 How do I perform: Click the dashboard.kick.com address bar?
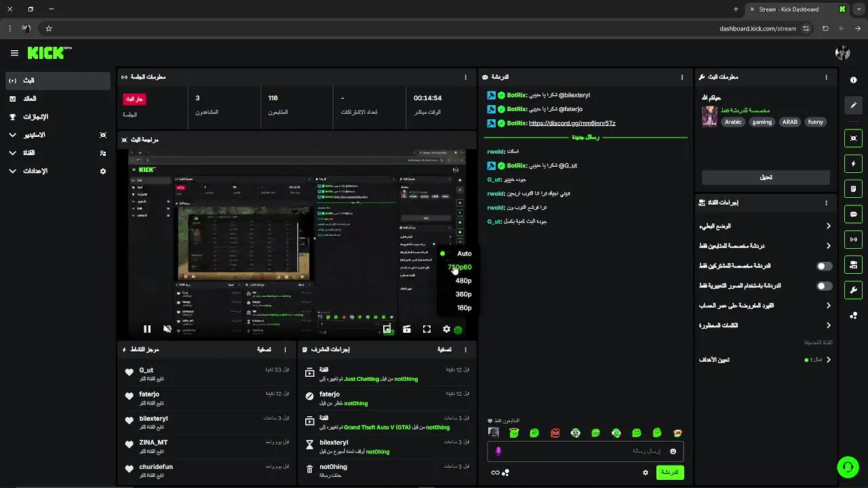tap(757, 28)
